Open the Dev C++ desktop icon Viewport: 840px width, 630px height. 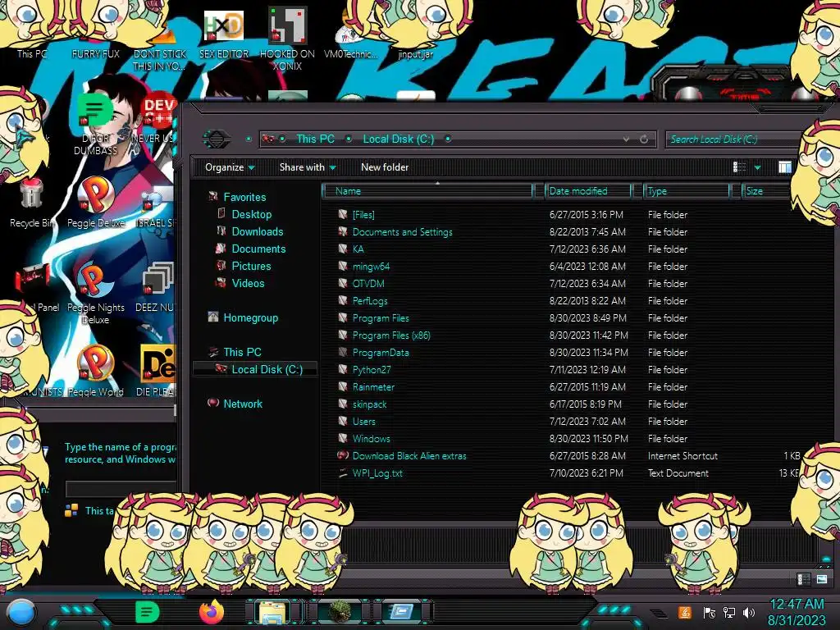pyautogui.click(x=158, y=116)
